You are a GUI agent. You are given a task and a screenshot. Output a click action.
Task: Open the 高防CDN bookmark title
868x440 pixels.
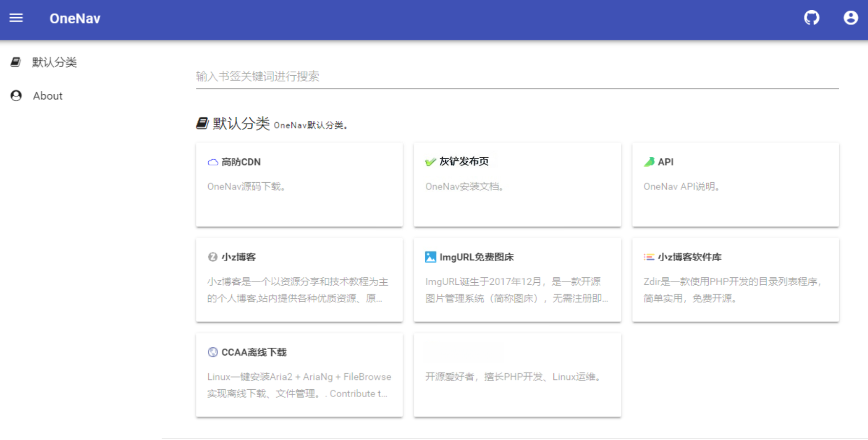pyautogui.click(x=241, y=162)
